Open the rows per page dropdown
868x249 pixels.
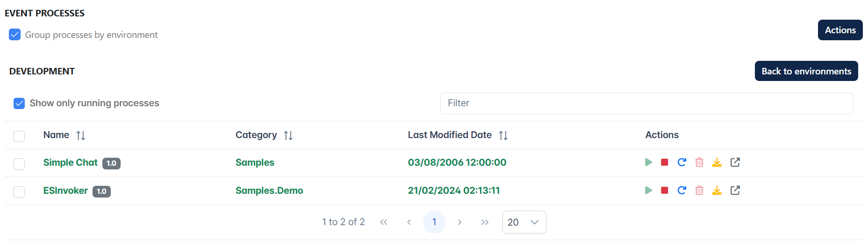[x=524, y=222]
